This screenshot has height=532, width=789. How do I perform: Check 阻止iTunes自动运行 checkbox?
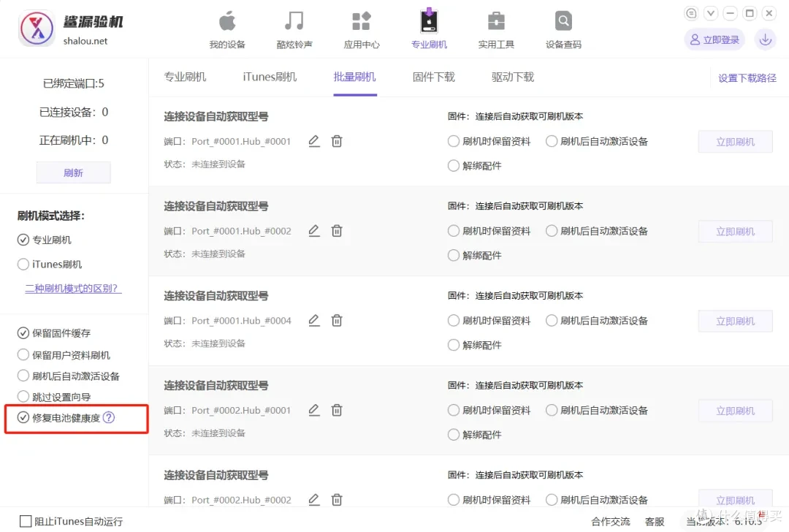click(x=25, y=521)
